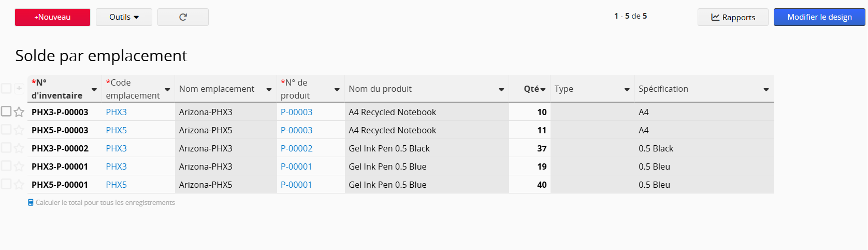Open the P-00002 product link
The height and width of the screenshot is (250, 868).
pyautogui.click(x=296, y=148)
